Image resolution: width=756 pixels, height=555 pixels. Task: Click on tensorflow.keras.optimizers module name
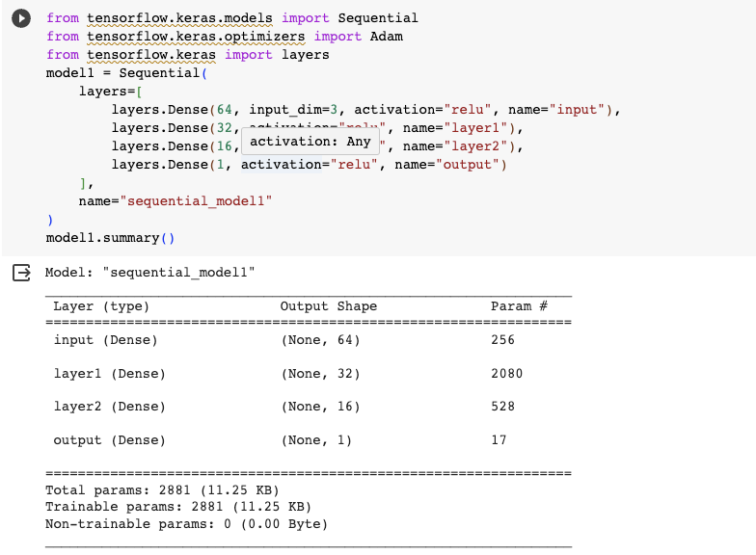point(196,37)
